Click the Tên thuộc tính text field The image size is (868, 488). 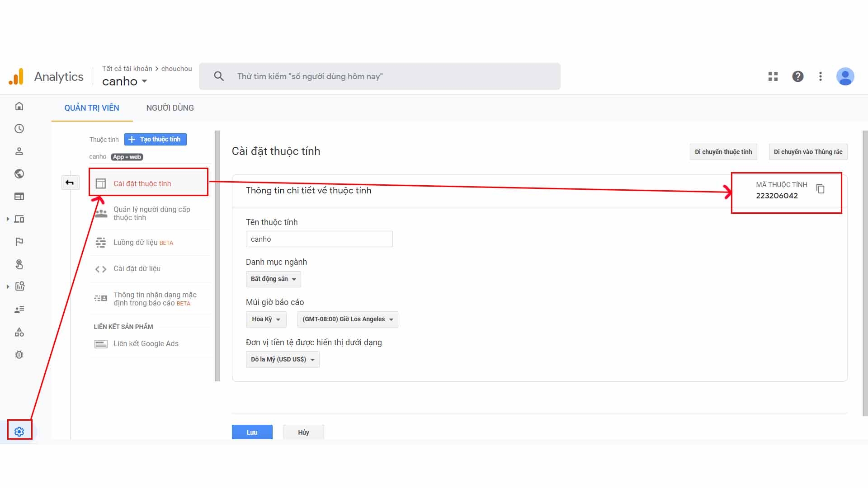(319, 239)
